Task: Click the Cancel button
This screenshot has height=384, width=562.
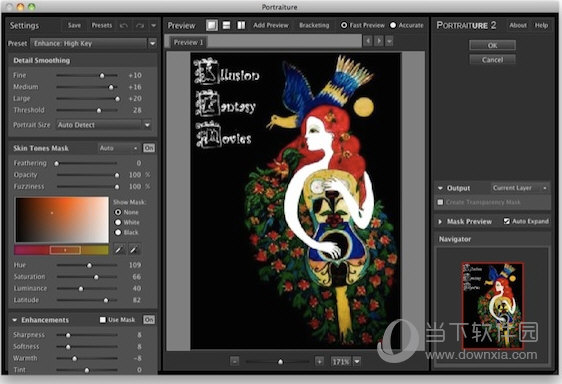Action: coord(492,60)
